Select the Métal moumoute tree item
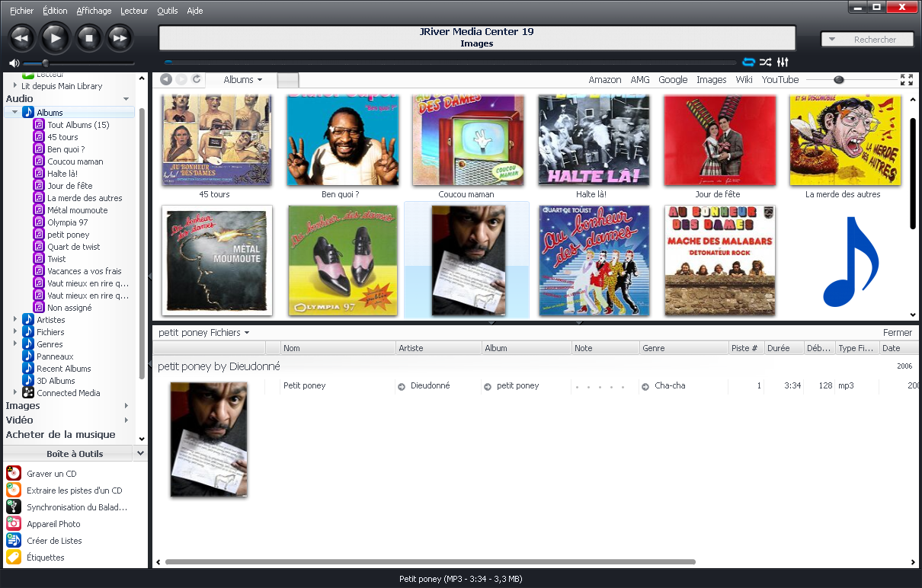This screenshot has height=588, width=922. (77, 210)
